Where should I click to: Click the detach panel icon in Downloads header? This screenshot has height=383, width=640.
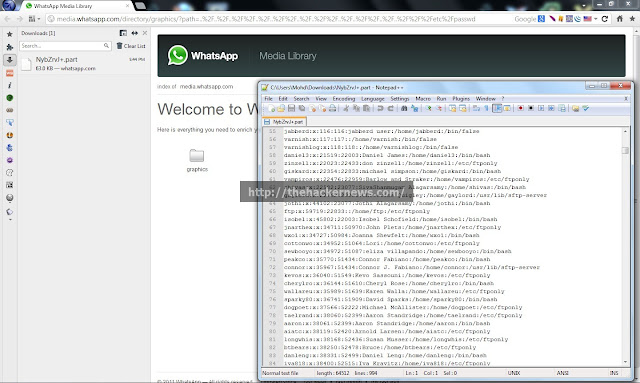[x=123, y=33]
